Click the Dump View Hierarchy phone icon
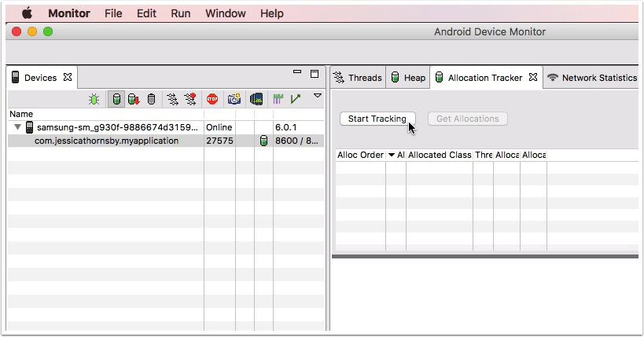The height and width of the screenshot is (337, 644). point(256,99)
